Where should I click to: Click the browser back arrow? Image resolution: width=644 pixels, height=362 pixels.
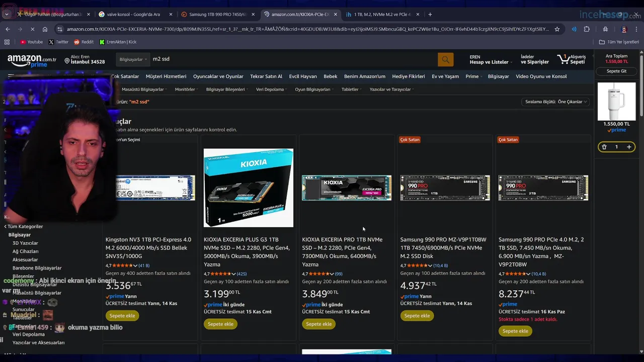coord(8,29)
